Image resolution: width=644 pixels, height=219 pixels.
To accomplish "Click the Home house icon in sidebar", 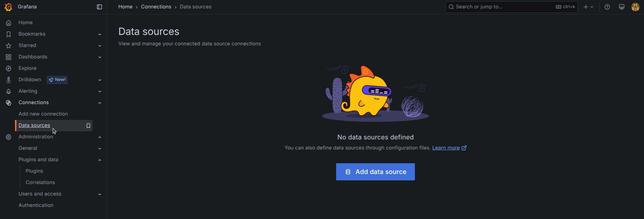I will [x=9, y=23].
